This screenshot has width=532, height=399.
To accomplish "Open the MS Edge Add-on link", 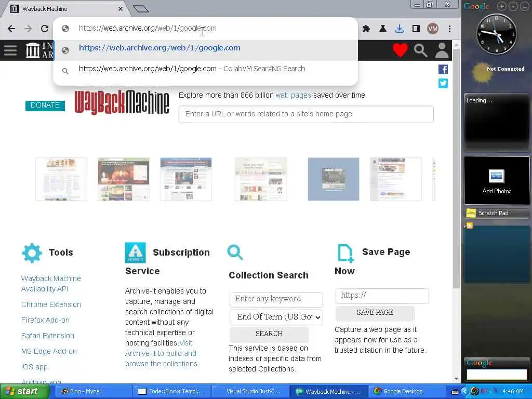I will pyautogui.click(x=49, y=352).
